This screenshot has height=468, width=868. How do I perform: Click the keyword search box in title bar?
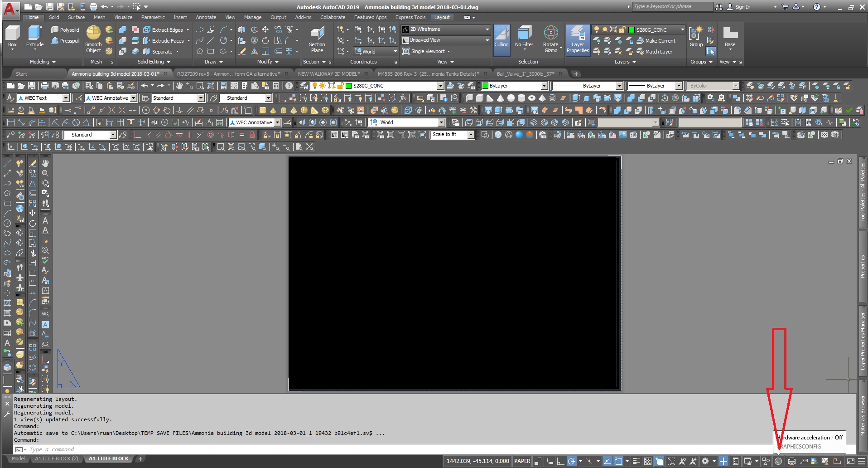click(672, 6)
